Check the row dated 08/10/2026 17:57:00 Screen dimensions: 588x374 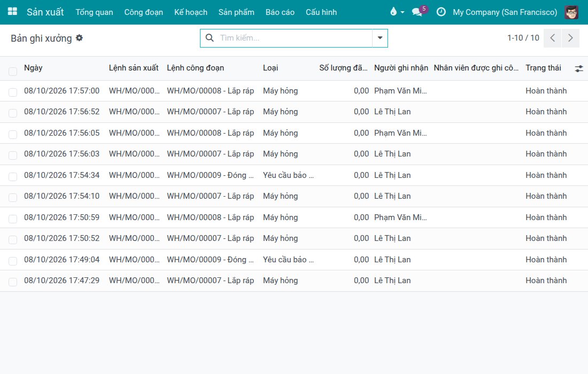click(13, 92)
